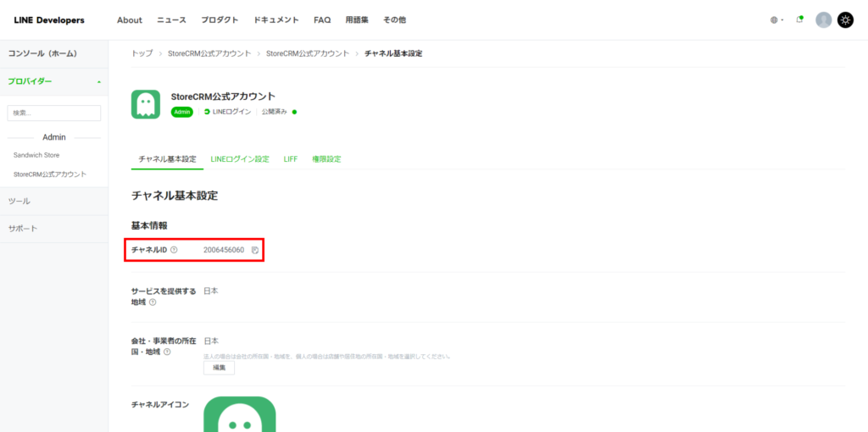Open the globe language selector
This screenshot has width=868, height=432.
(776, 20)
